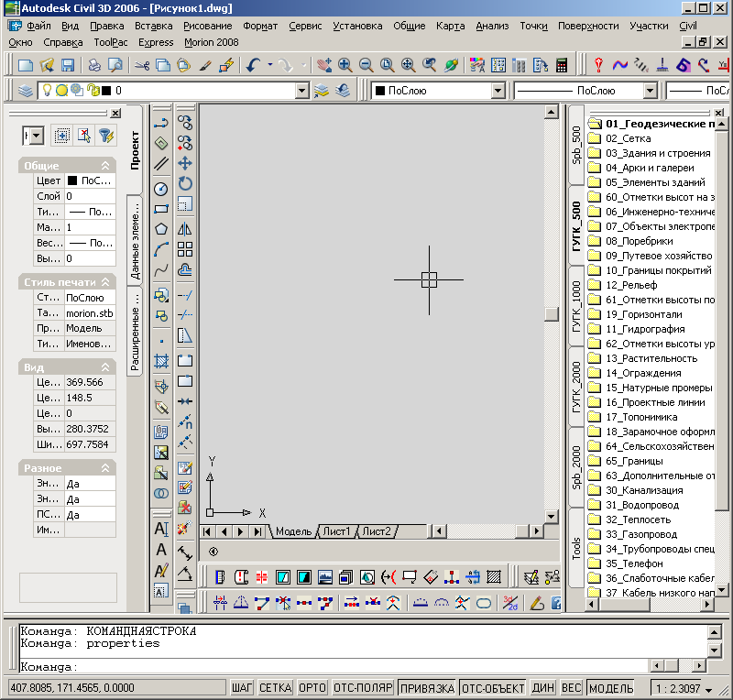Screen dimensions: 733x700
Task: Collapse the Общие properties section
Action: (x=105, y=166)
